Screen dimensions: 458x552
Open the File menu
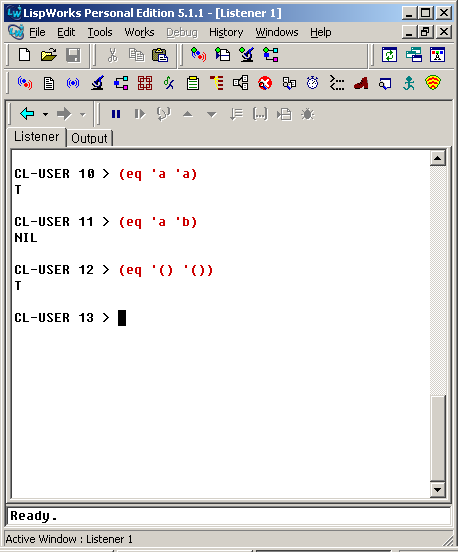click(x=37, y=32)
